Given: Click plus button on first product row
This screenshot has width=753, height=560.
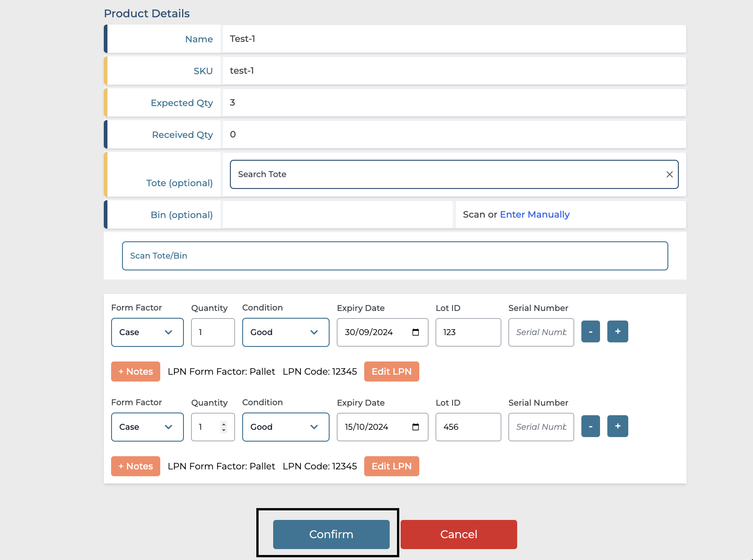Looking at the screenshot, I should tap(617, 331).
